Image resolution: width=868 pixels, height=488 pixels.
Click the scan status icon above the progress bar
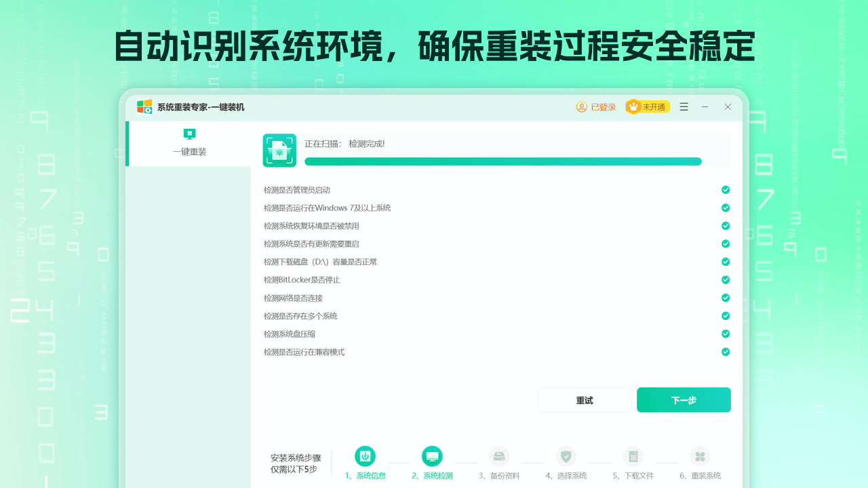[279, 149]
